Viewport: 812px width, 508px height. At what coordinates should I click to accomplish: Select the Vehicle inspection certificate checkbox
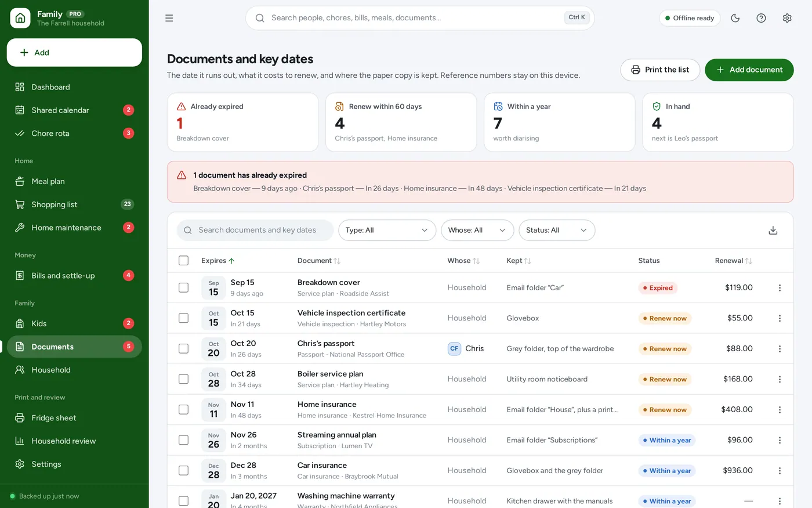click(x=184, y=318)
